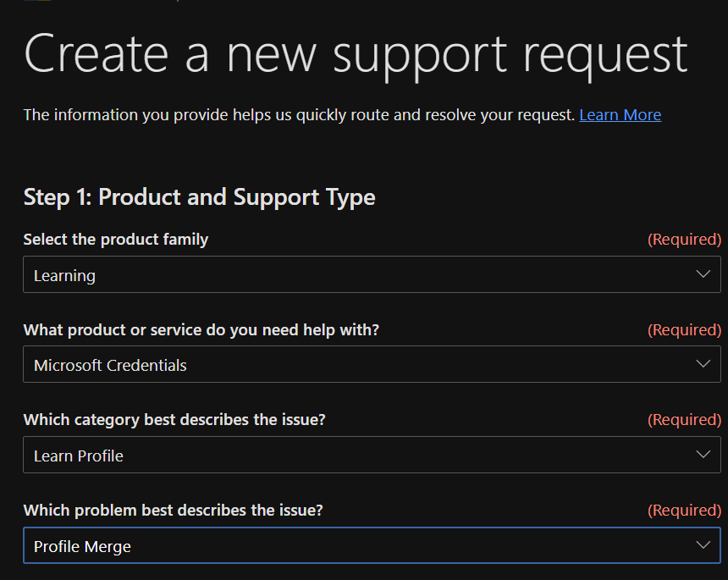
Task: Expand the 'What product or service' dropdown
Action: tap(372, 364)
